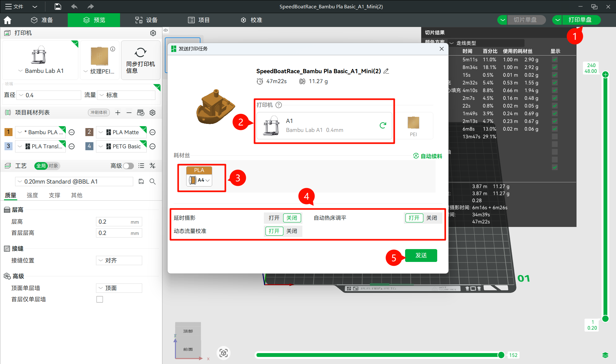616x364 pixels.
Task: Click the settings list view icon
Action: (x=141, y=166)
